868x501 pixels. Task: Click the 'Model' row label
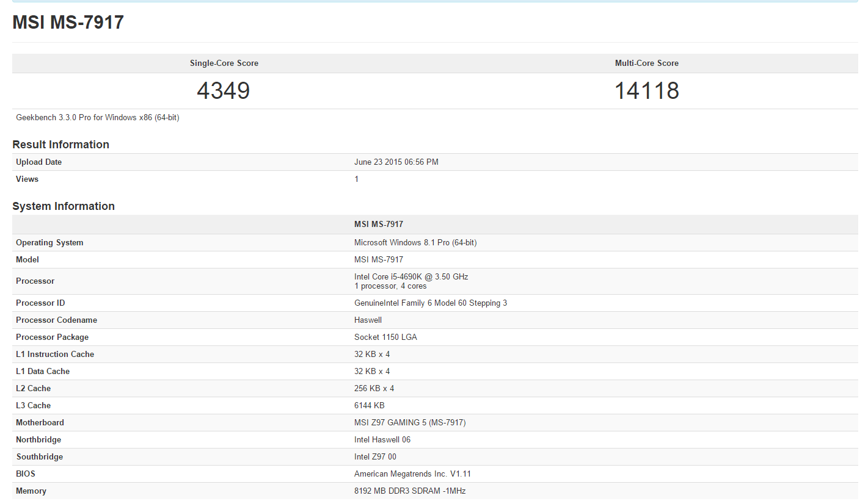27,260
